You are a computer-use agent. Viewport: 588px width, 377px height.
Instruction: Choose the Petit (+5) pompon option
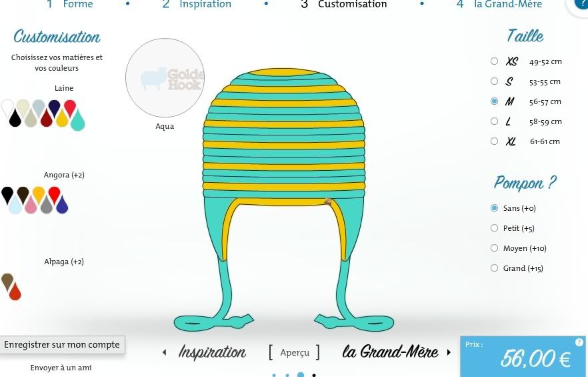[494, 228]
